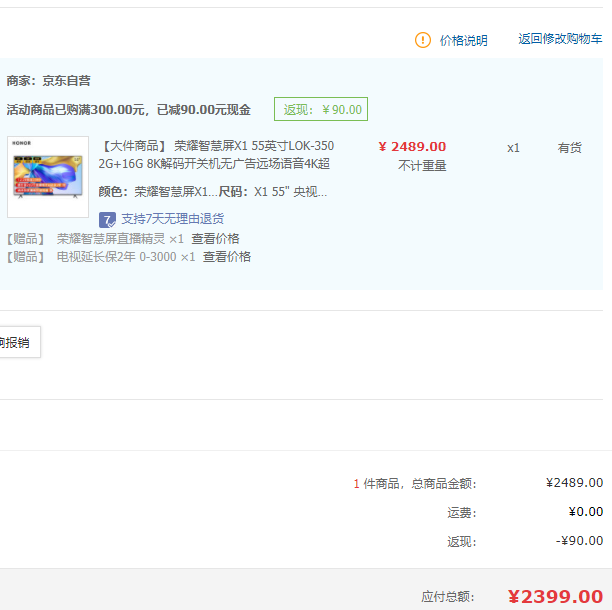612x610 pixels.
Task: Select the 不计重量 weight note
Action: click(x=422, y=166)
